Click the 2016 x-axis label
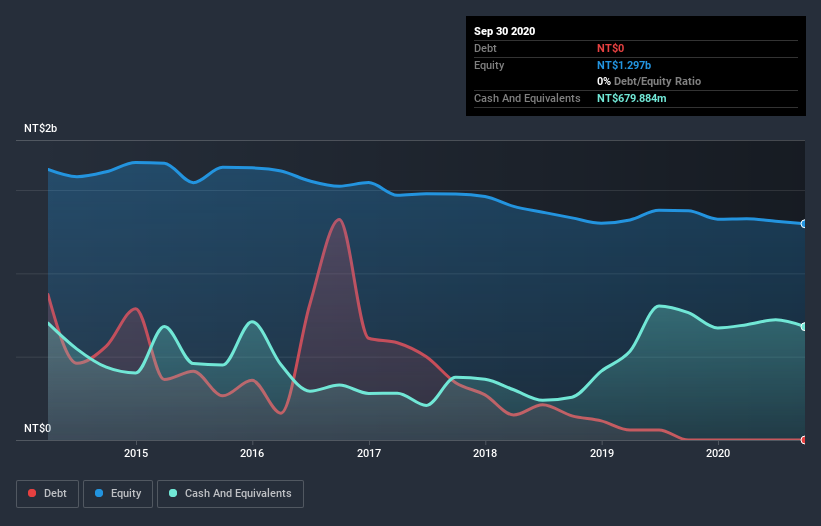This screenshot has height=526, width=821. (252, 453)
